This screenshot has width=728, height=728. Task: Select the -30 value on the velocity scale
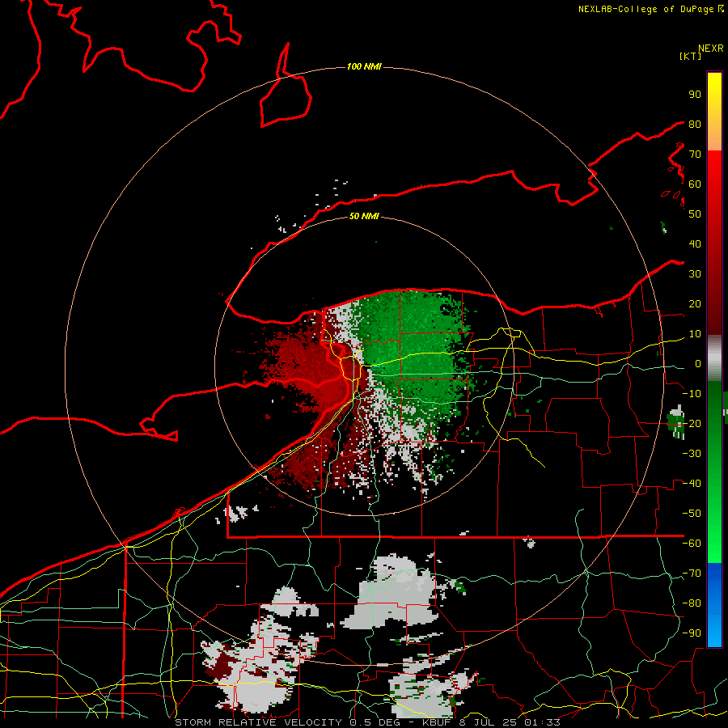click(x=692, y=454)
